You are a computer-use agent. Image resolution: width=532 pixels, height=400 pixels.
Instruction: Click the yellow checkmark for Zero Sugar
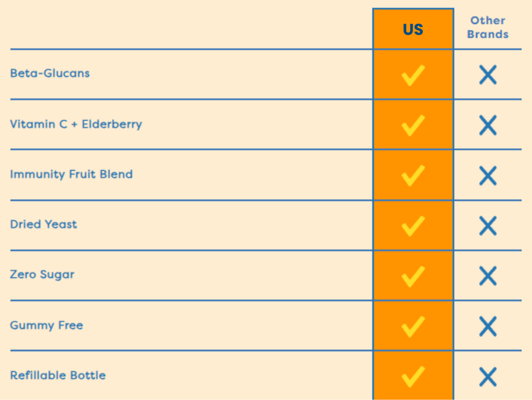pyautogui.click(x=413, y=276)
